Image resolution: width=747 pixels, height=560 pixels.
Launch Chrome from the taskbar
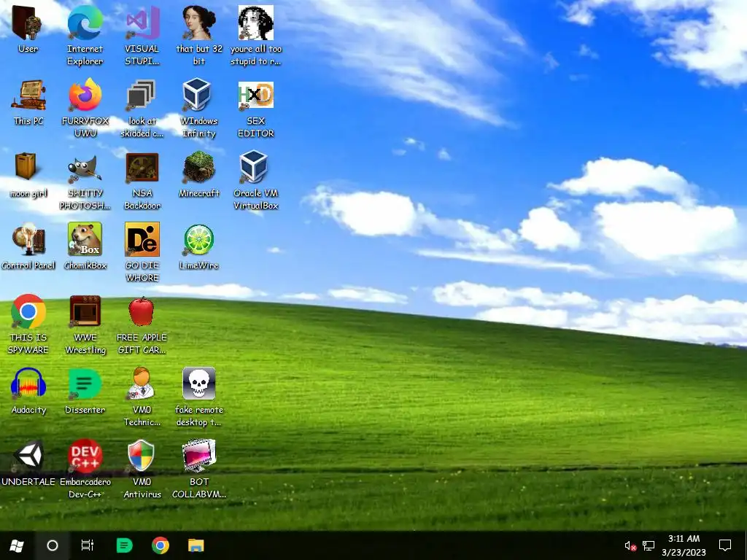point(160,545)
